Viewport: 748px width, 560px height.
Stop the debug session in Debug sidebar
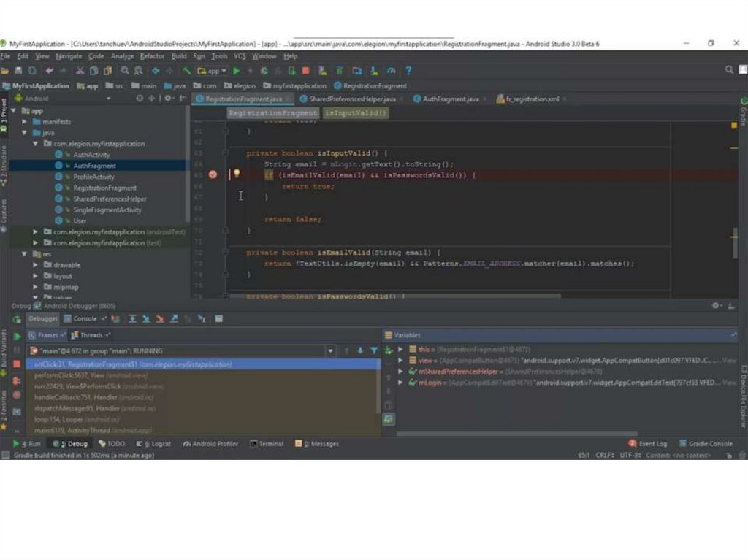17,364
